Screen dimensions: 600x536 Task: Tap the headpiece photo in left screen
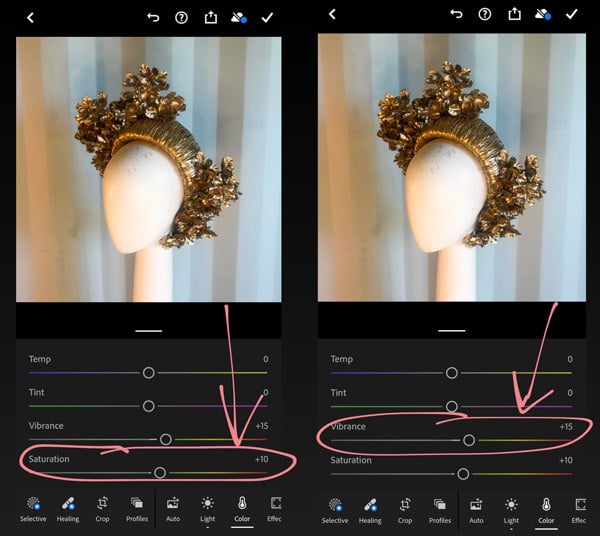click(x=148, y=169)
